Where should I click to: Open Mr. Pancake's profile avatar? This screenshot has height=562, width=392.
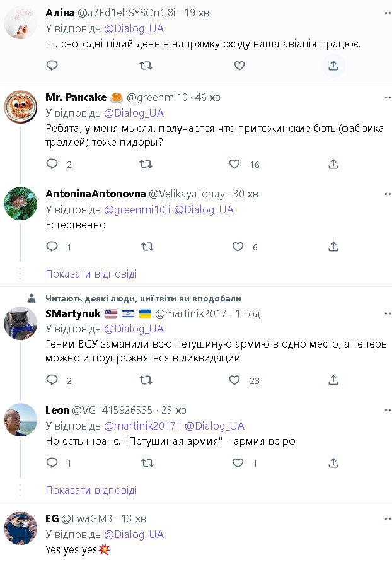(x=21, y=107)
